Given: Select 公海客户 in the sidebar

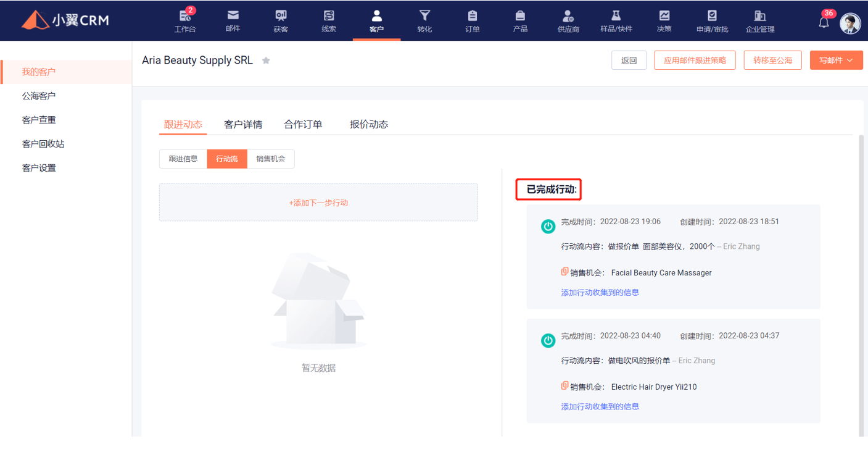Looking at the screenshot, I should [x=39, y=96].
